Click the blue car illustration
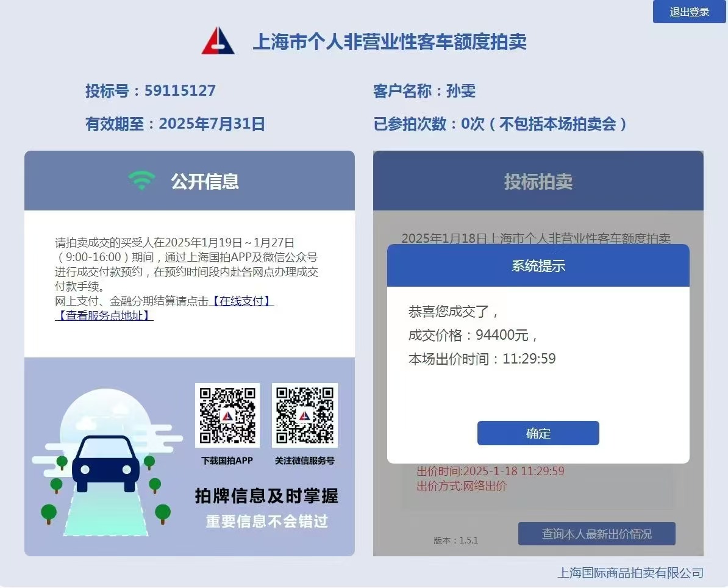This screenshot has height=588, width=728. point(105,465)
